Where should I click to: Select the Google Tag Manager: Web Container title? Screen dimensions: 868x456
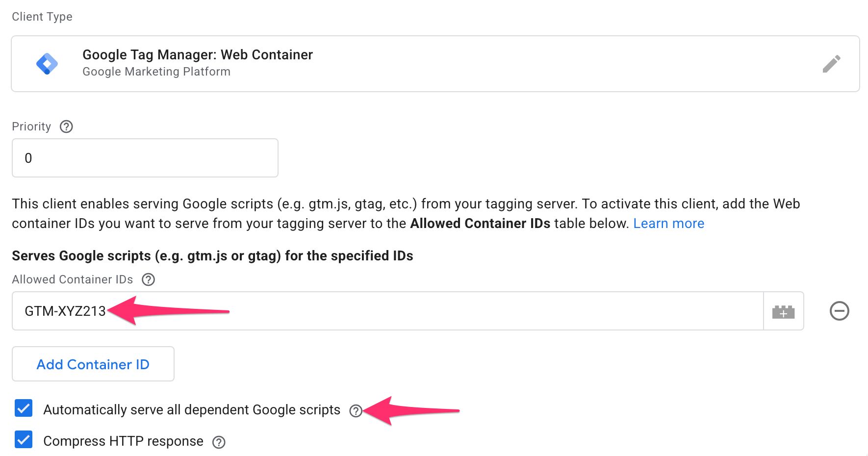(197, 54)
